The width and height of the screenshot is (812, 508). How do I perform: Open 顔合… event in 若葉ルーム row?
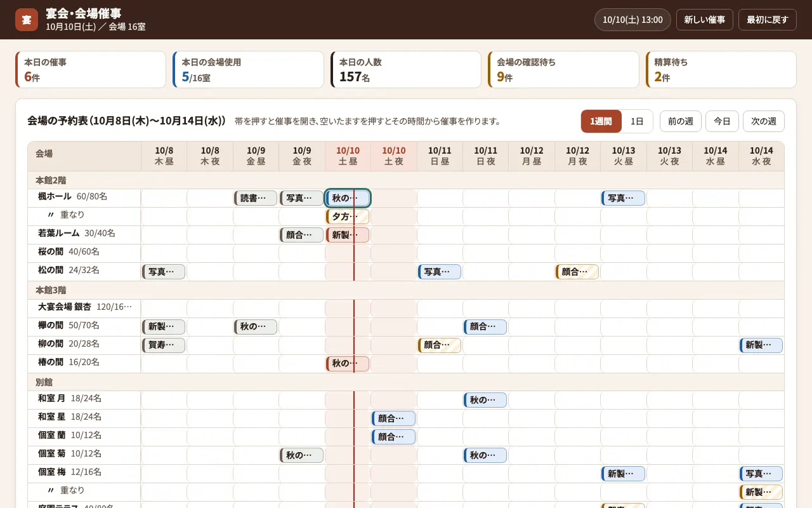coord(301,235)
